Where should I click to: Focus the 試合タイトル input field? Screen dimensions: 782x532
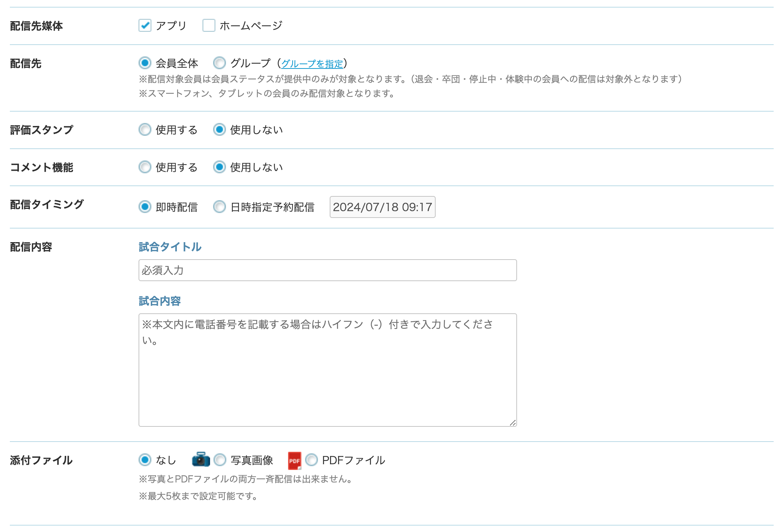[327, 270]
